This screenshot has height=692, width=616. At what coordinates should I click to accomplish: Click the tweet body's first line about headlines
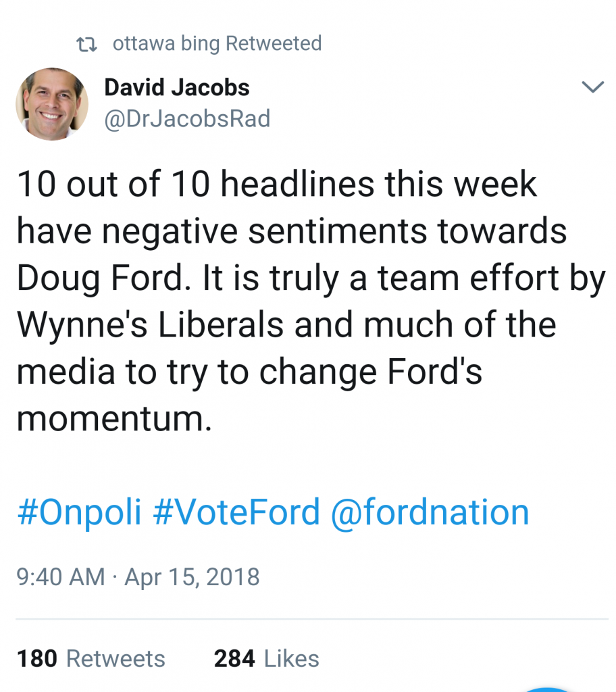tap(277, 184)
